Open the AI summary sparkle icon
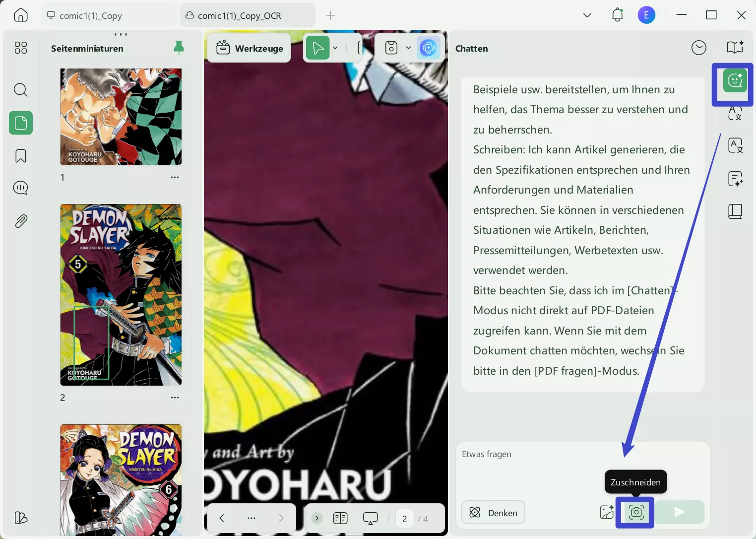Viewport: 756px width, 539px height. [735, 179]
